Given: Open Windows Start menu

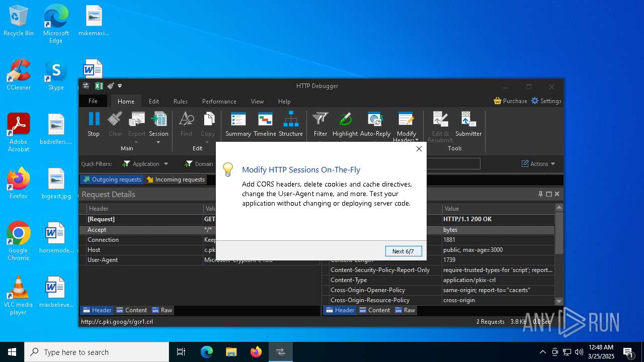Looking at the screenshot, I should (12, 352).
